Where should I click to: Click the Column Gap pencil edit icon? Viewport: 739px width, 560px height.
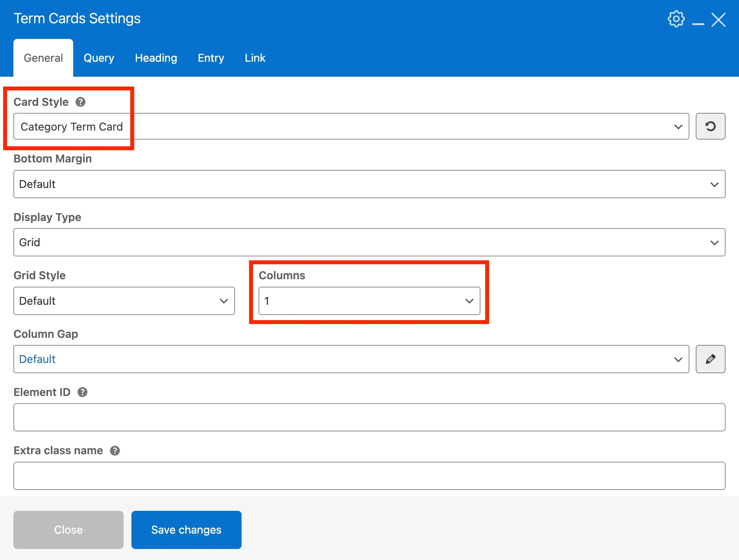(710, 359)
